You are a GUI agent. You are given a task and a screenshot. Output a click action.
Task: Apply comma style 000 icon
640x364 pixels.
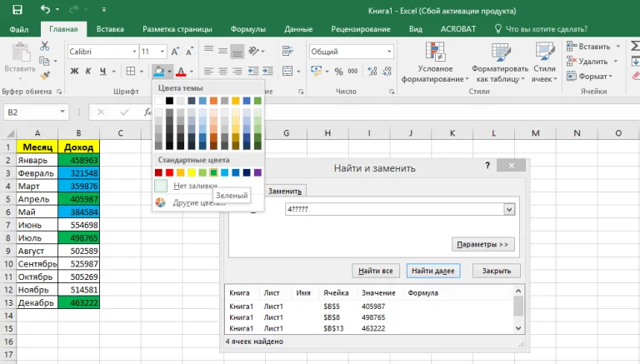pos(352,72)
